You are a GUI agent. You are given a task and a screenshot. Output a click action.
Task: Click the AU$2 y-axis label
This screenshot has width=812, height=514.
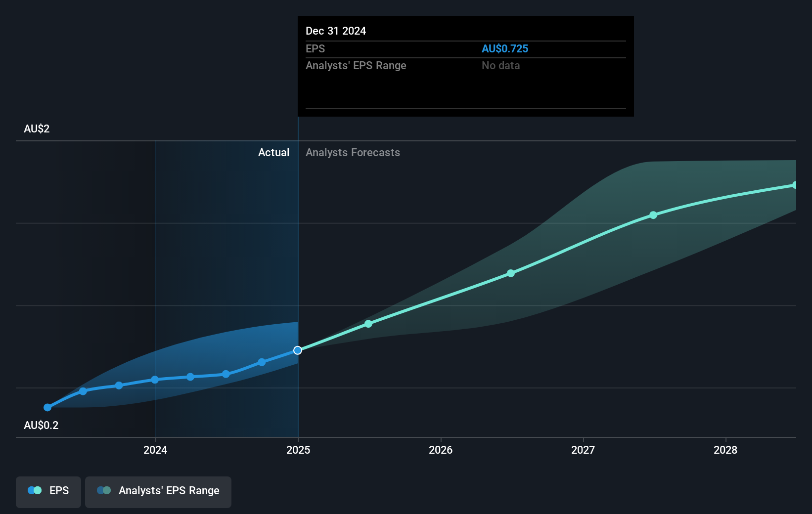(x=37, y=129)
